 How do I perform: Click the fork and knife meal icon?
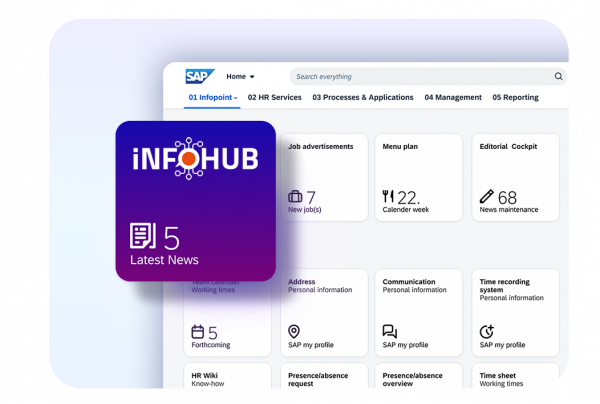coord(388,196)
